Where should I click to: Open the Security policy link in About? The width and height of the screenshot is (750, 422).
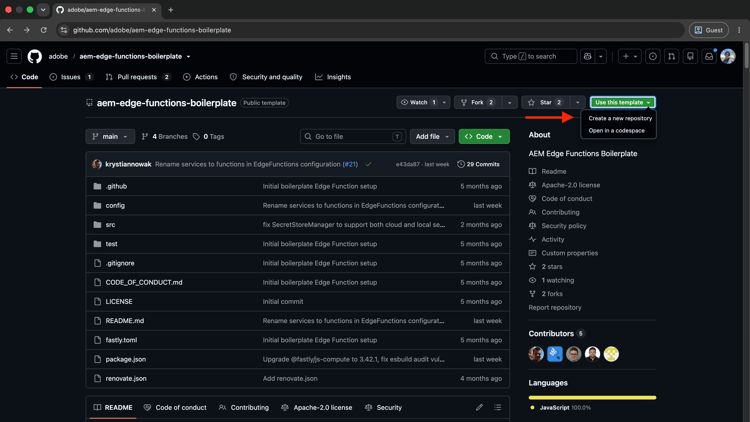tap(563, 226)
